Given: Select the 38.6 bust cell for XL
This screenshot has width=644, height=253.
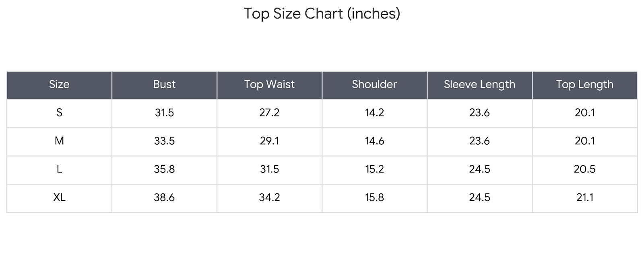Looking at the screenshot, I should (x=164, y=197).
